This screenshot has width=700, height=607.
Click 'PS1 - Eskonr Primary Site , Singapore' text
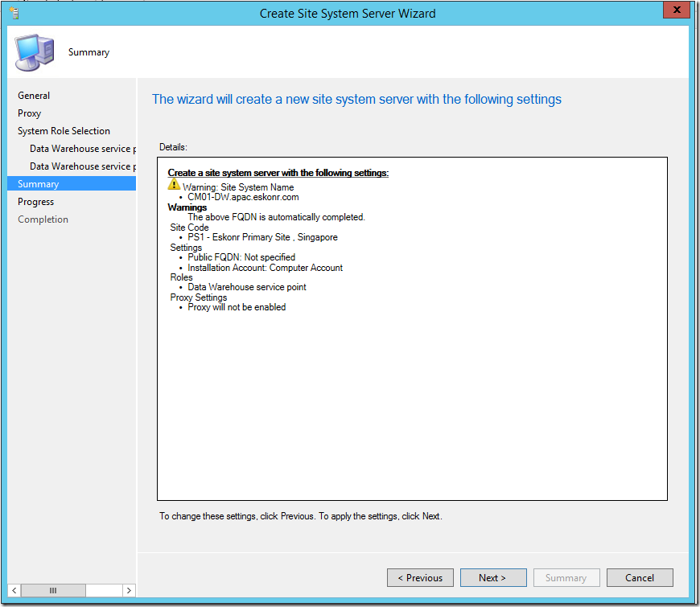[x=262, y=237]
